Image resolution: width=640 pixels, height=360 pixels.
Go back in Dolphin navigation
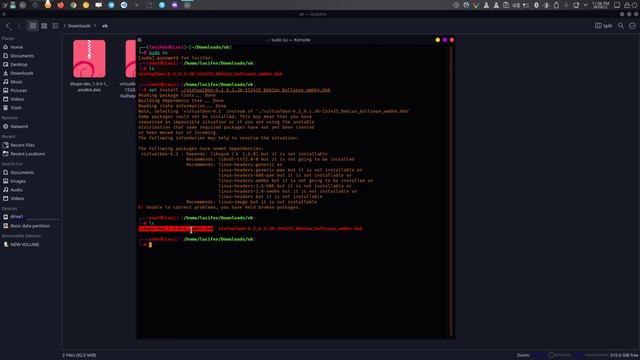pyautogui.click(x=8, y=26)
